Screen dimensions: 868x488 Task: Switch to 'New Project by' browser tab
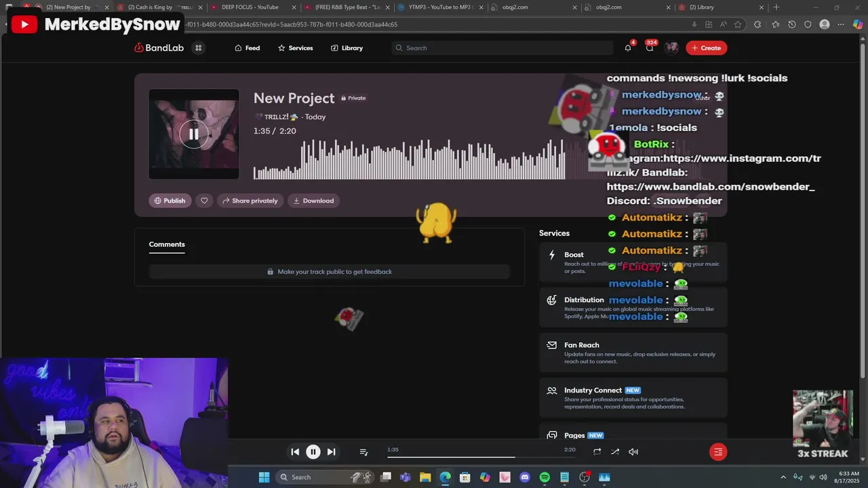66,7
